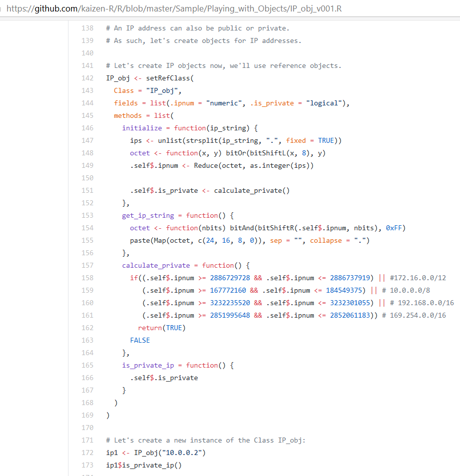Image resolution: width=460 pixels, height=476 pixels.
Task: Click line number 149 in the gutter
Action: click(x=87, y=165)
